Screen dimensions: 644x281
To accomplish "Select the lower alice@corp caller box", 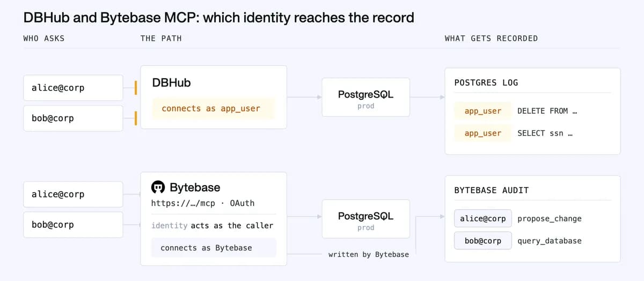I will click(x=74, y=194).
